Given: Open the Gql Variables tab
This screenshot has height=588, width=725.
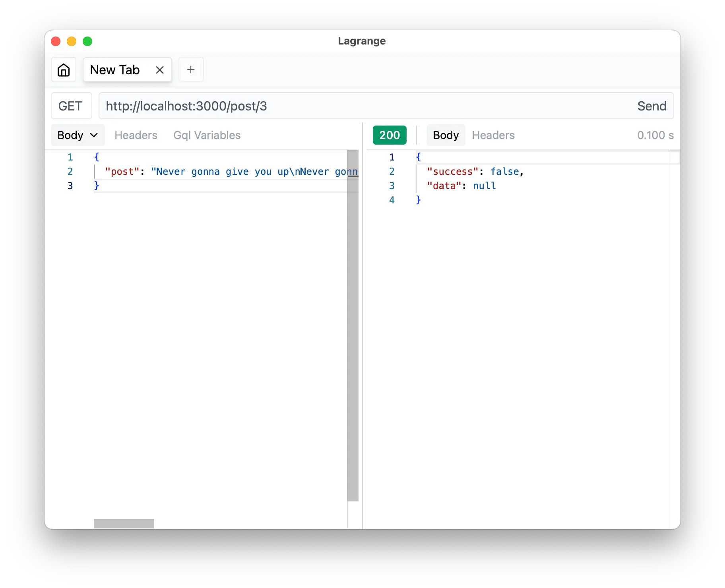Looking at the screenshot, I should (207, 135).
